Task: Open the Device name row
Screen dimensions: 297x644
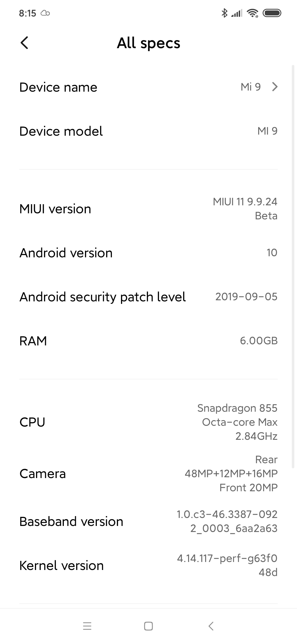Action: 148,87
